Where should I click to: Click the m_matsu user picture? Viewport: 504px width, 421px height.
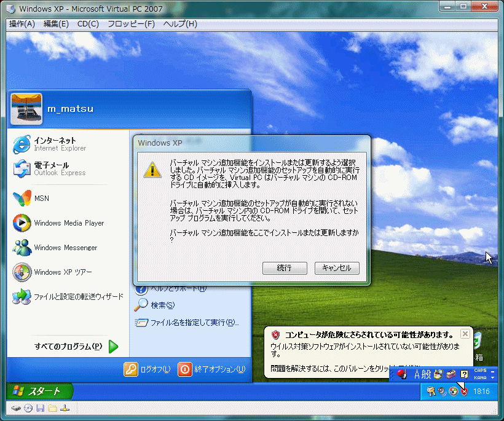(26, 109)
